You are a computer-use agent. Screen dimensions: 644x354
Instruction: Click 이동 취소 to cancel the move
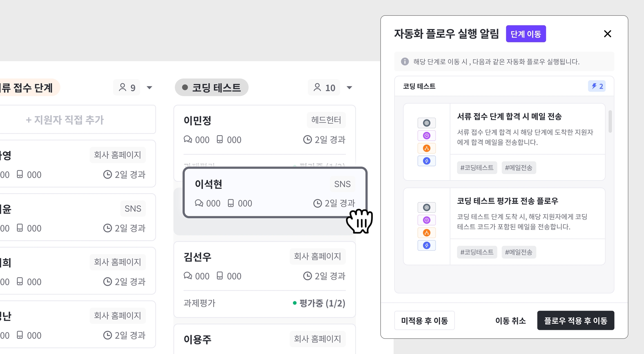coord(510,321)
